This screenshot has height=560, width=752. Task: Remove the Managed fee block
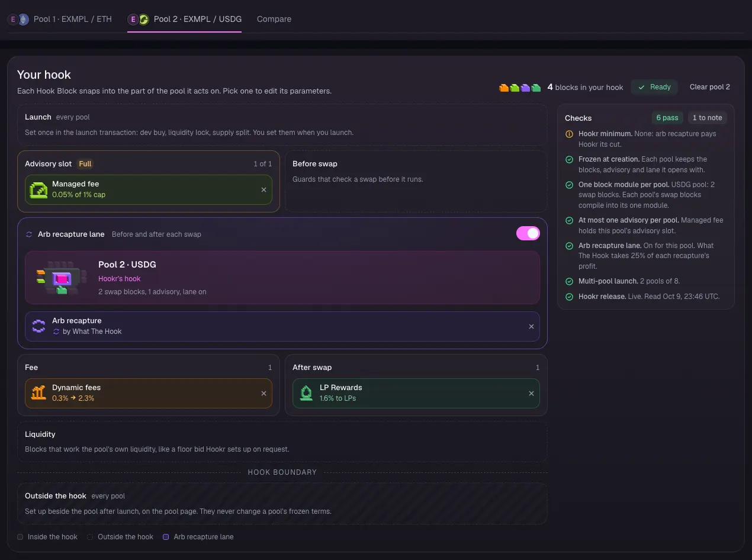click(263, 190)
